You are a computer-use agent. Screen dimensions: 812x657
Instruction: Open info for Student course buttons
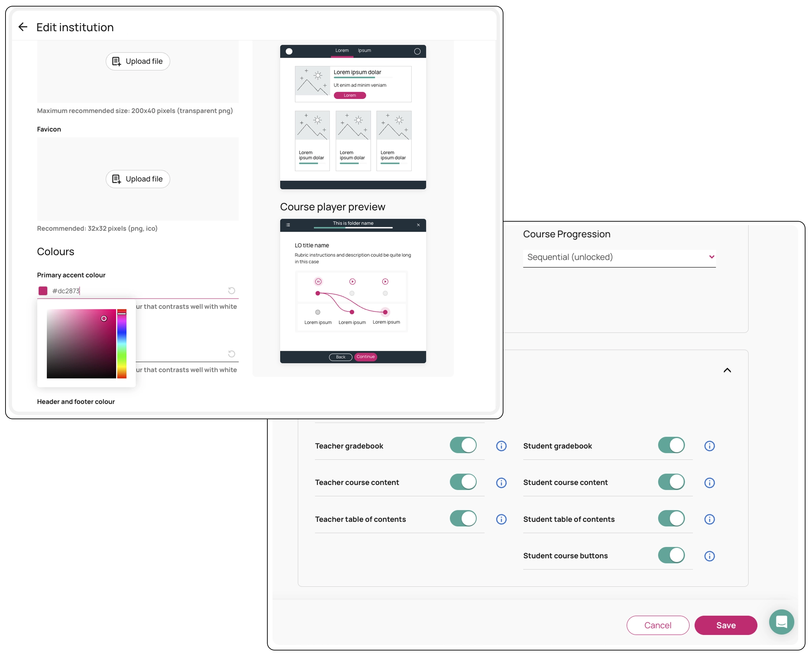[x=709, y=556]
